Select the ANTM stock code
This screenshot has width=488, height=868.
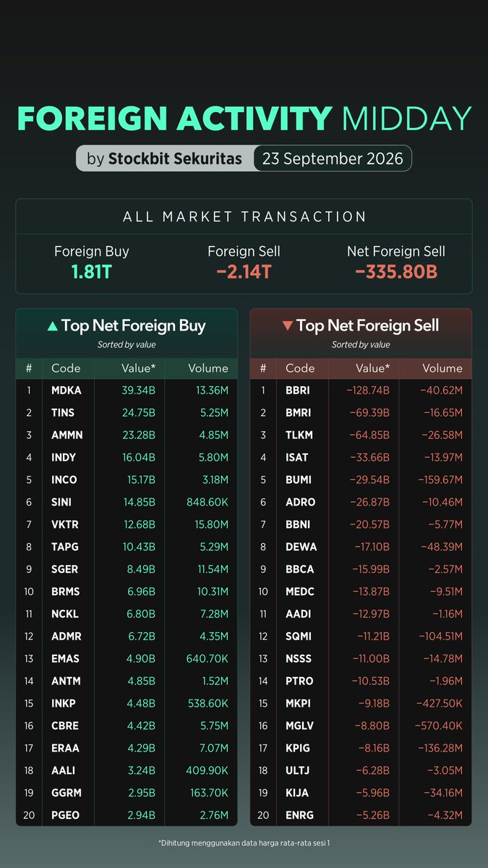pos(66,681)
